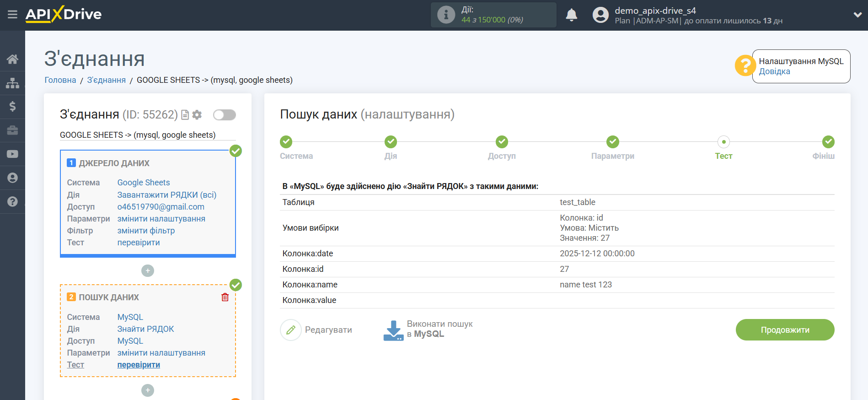Image resolution: width=868 pixels, height=400 pixels.
Task: Click the ДЖЕРЕЛО ДАНИХ block header
Action: (x=114, y=163)
